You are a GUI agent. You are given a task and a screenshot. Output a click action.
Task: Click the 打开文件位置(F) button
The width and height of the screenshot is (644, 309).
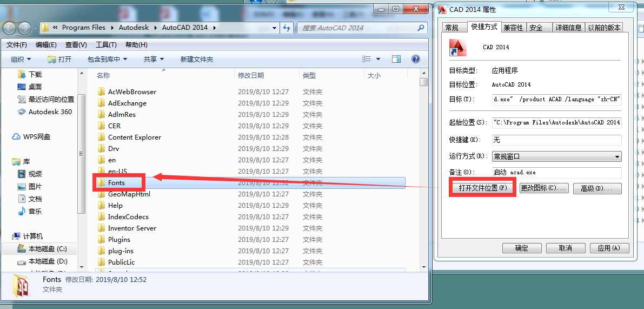click(482, 188)
